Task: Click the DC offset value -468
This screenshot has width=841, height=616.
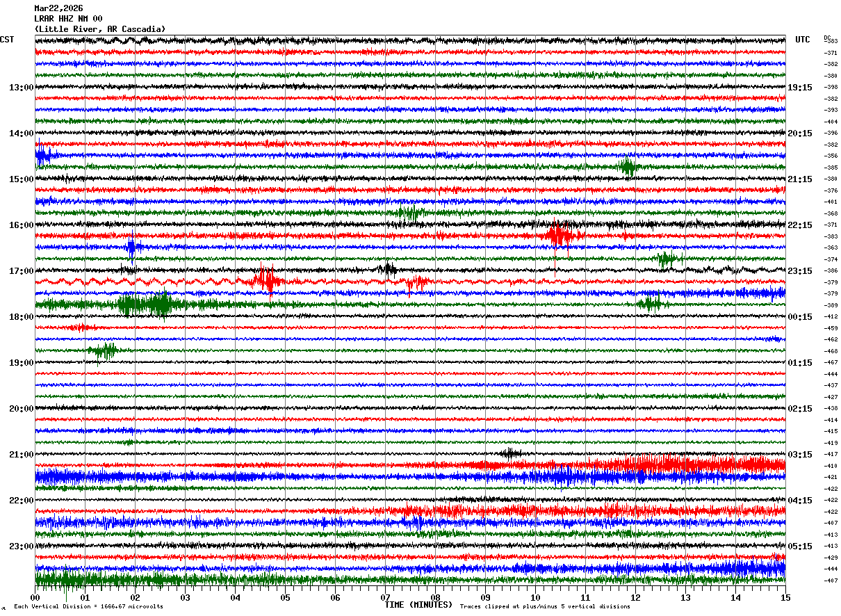Action: [x=831, y=351]
